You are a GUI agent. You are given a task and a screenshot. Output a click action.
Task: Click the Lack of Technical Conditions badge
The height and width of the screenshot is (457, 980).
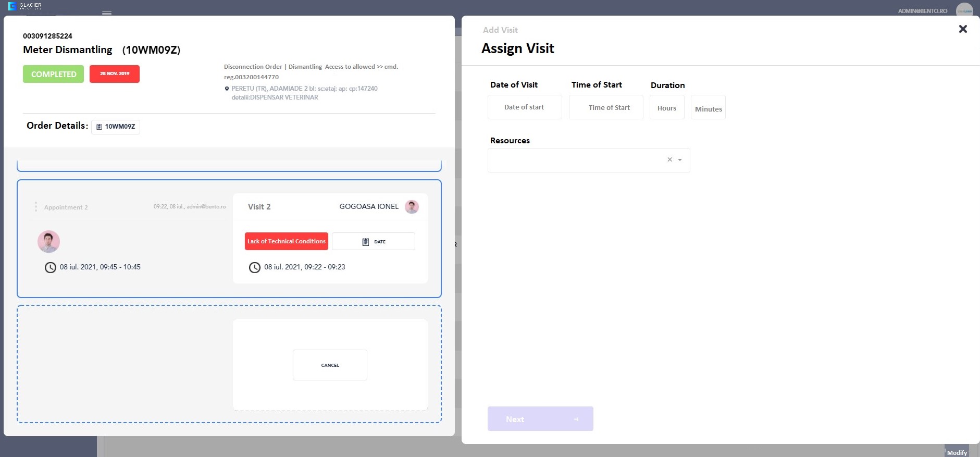click(x=286, y=241)
